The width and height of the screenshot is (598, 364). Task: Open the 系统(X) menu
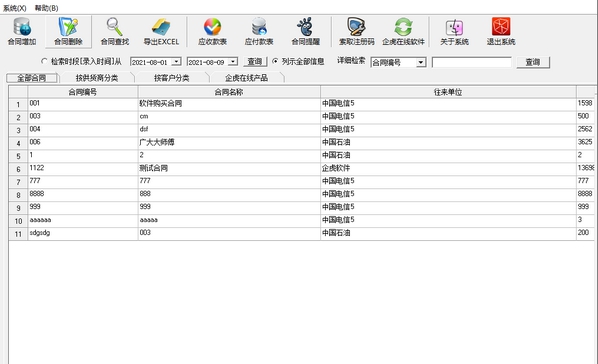(x=14, y=8)
